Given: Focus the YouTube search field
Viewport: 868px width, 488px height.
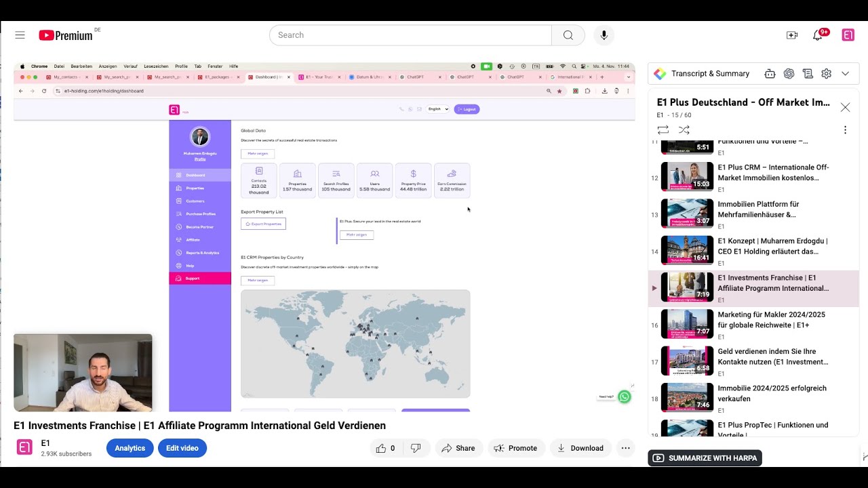Looking at the screenshot, I should pyautogui.click(x=410, y=35).
